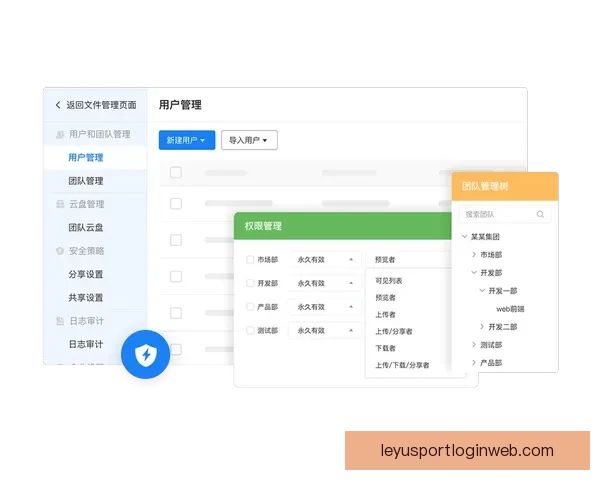The height and width of the screenshot is (480, 600).
Task: Click the 用户和团队管理 section header
Action: point(99,134)
